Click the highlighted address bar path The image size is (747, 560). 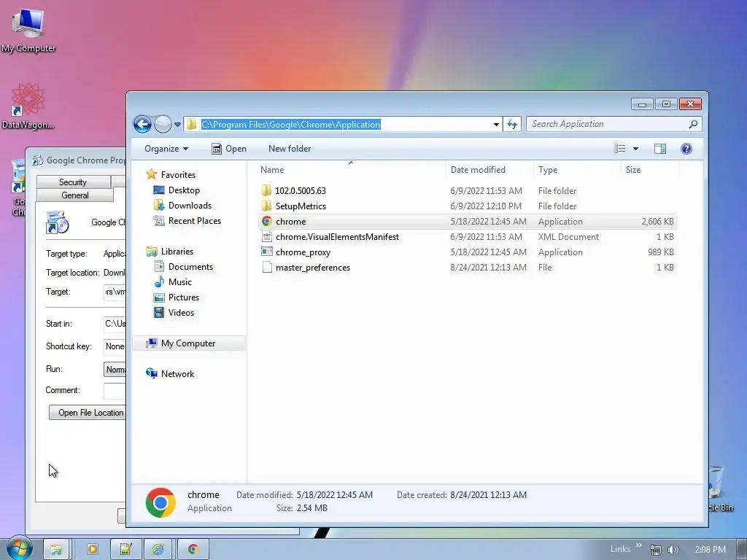point(290,124)
